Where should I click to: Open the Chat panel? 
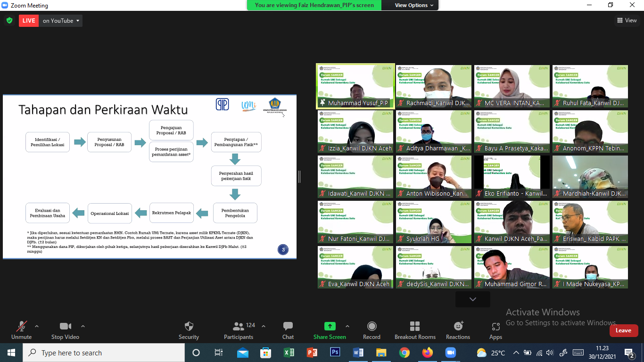(288, 330)
